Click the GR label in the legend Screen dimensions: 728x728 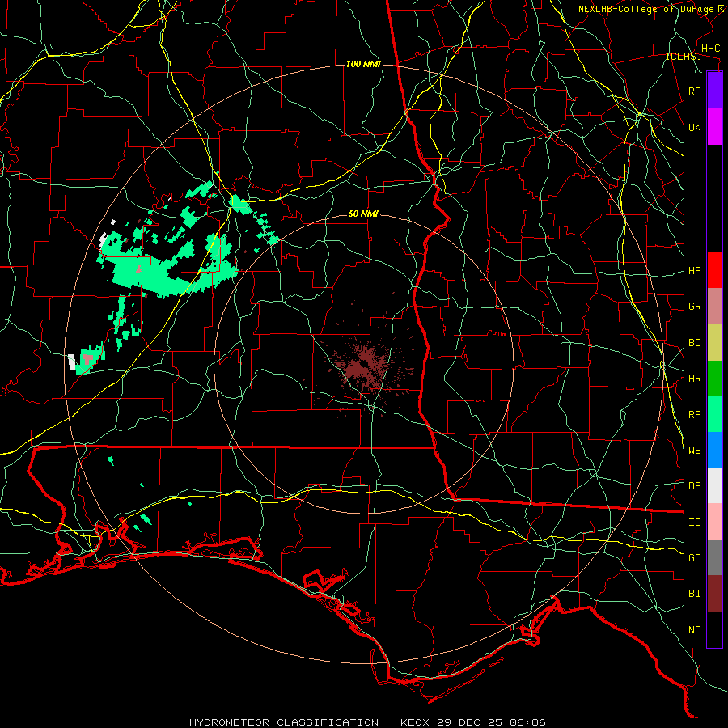pos(694,307)
